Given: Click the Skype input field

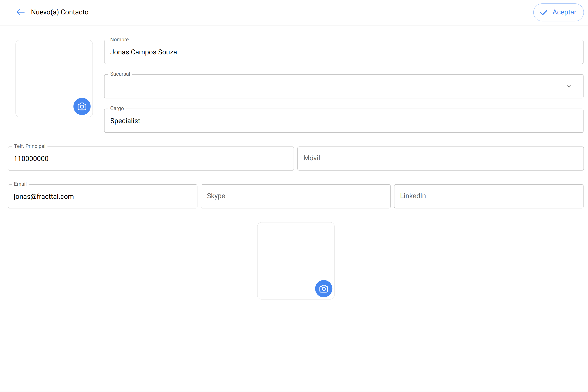Looking at the screenshot, I should tap(296, 196).
